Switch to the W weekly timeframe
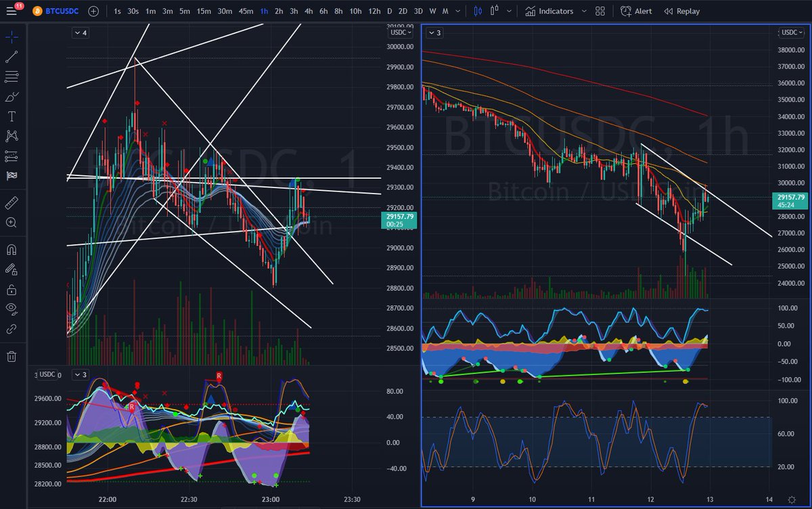The width and height of the screenshot is (812, 509). click(x=432, y=11)
